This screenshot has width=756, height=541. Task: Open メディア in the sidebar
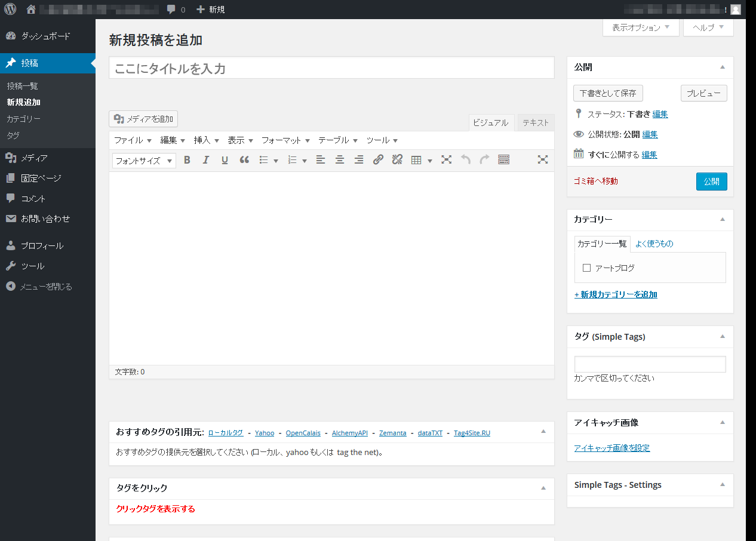pos(34,158)
